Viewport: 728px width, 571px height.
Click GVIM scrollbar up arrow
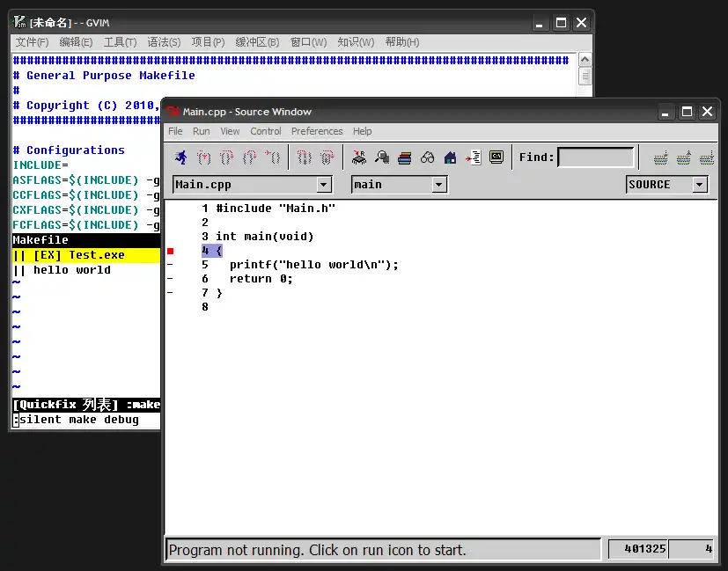pyautogui.click(x=585, y=60)
